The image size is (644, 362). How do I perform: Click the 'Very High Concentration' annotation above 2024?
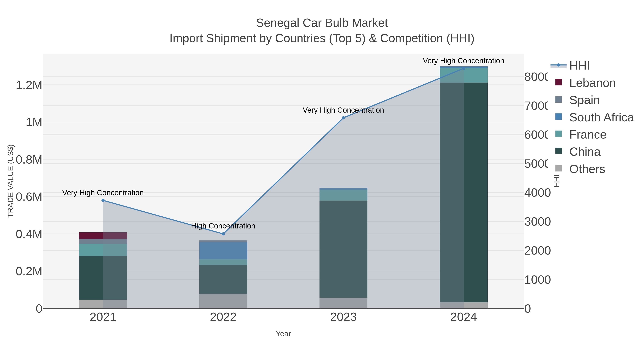pos(464,61)
